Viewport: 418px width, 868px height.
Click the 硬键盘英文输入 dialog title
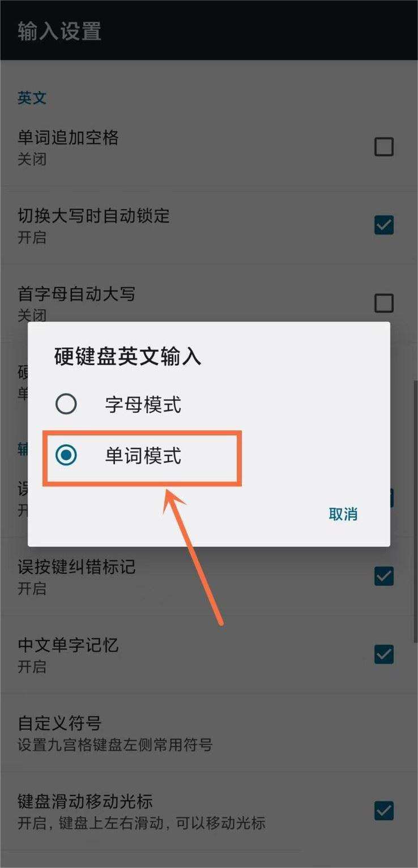(x=127, y=357)
